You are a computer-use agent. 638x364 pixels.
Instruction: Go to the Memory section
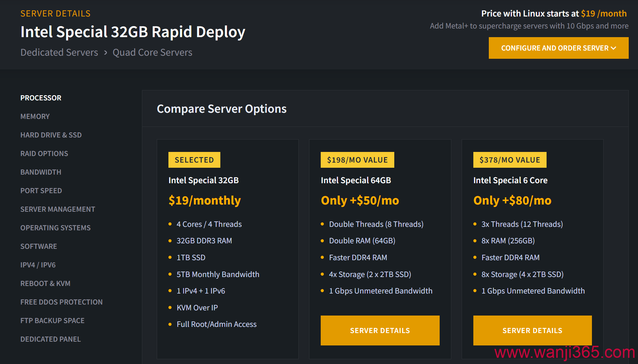click(35, 117)
